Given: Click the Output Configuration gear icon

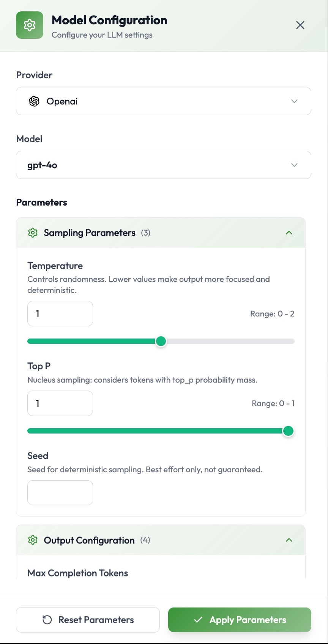Looking at the screenshot, I should [33, 540].
